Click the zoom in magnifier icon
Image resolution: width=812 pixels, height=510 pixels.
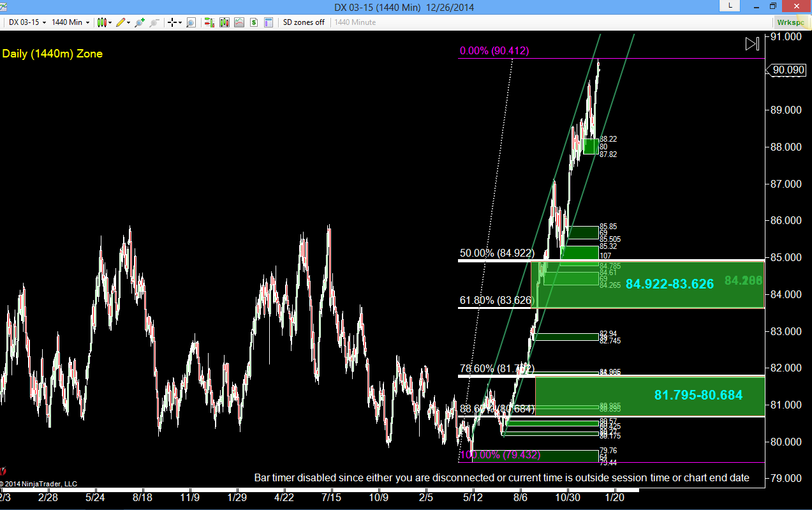pos(139,22)
